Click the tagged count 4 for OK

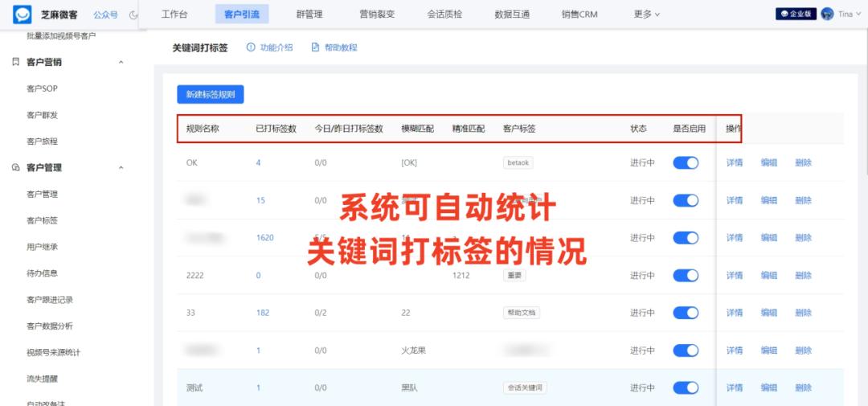tap(259, 163)
